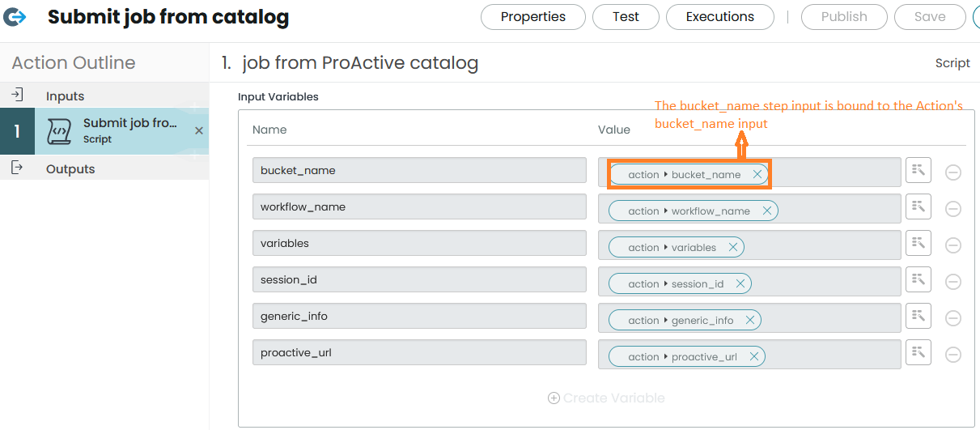Remove the variables input variable row
This screenshot has width=980, height=430.
pyautogui.click(x=953, y=245)
